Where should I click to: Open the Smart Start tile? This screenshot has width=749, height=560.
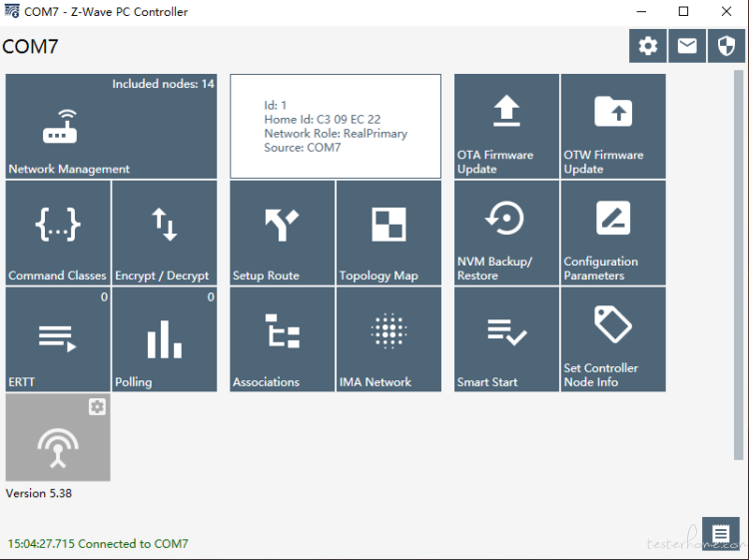[506, 339]
